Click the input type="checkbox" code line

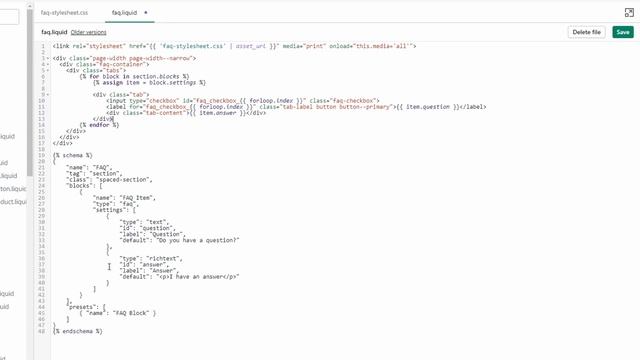pos(243,101)
